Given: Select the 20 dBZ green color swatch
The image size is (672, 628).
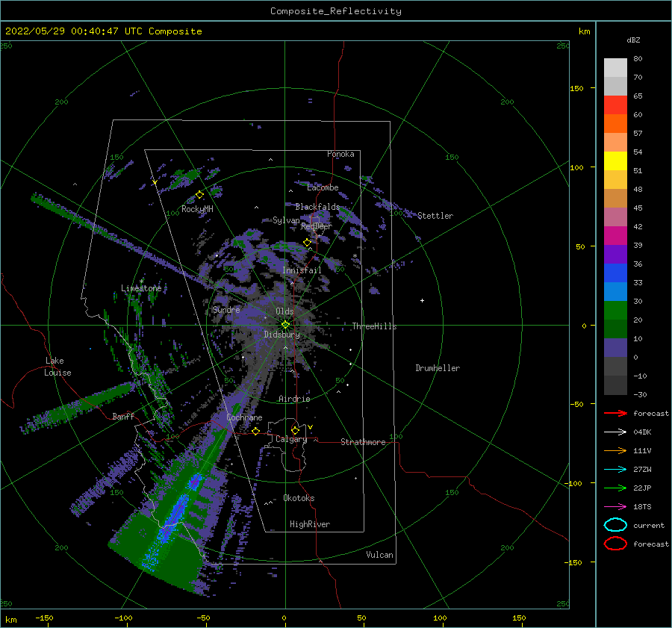Looking at the screenshot, I should click(x=615, y=311).
